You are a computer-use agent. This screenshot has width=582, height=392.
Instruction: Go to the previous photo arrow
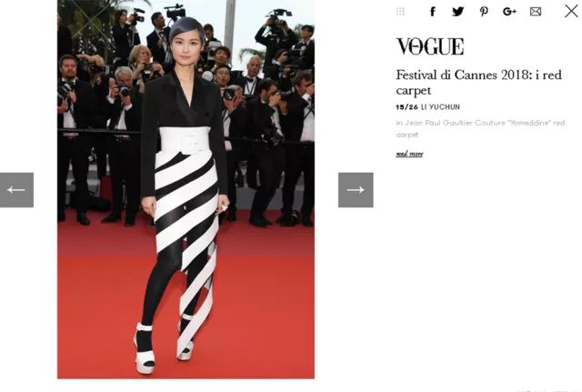point(16,190)
